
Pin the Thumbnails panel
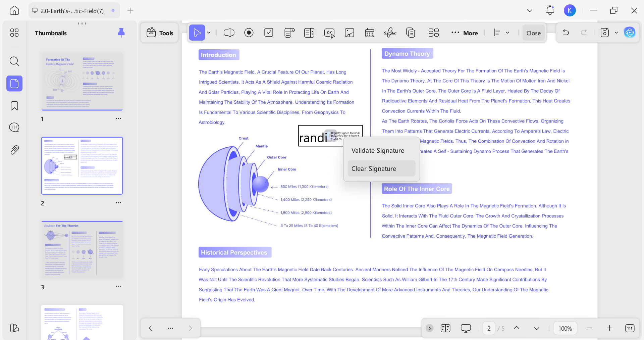(121, 33)
